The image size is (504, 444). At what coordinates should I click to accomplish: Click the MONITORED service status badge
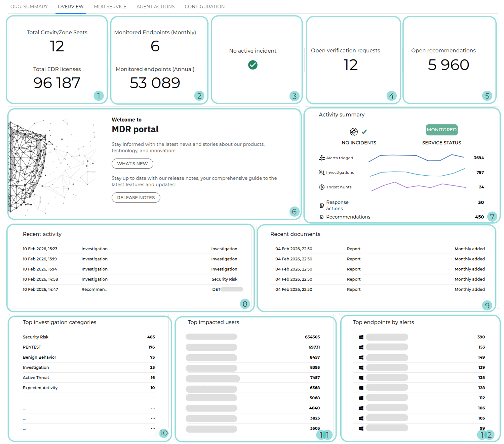tap(441, 130)
